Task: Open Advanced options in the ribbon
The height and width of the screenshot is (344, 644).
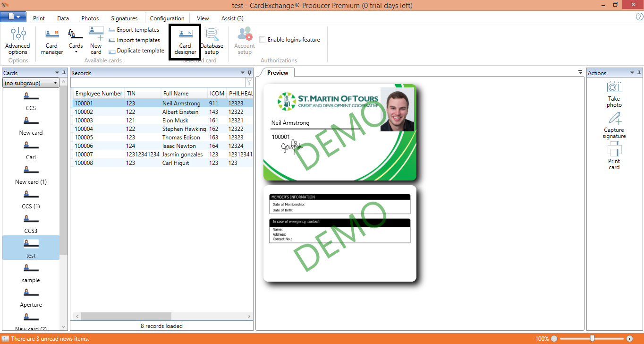Action: [18, 41]
